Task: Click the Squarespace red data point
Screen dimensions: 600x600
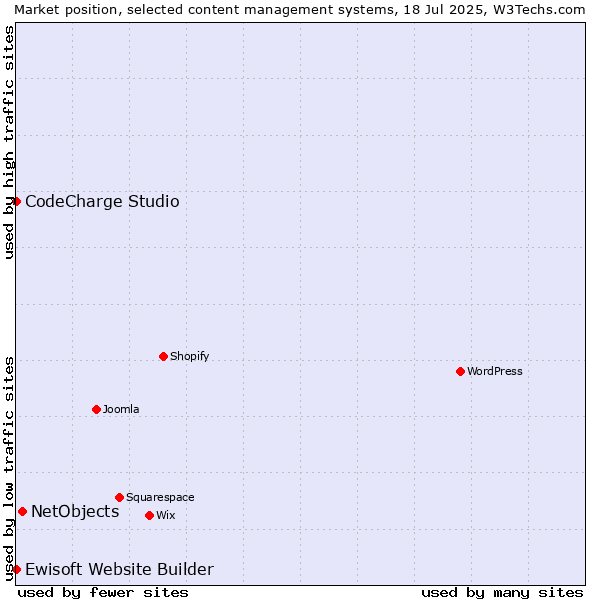Action: [x=119, y=497]
